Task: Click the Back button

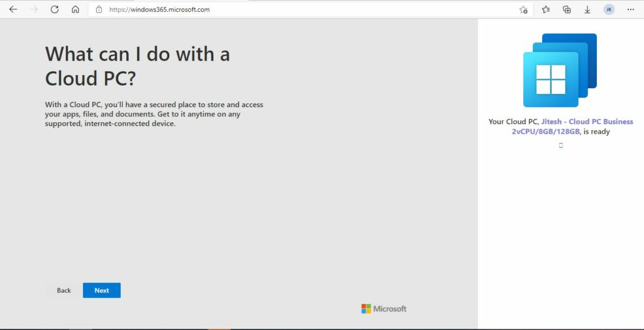Action: click(x=64, y=290)
